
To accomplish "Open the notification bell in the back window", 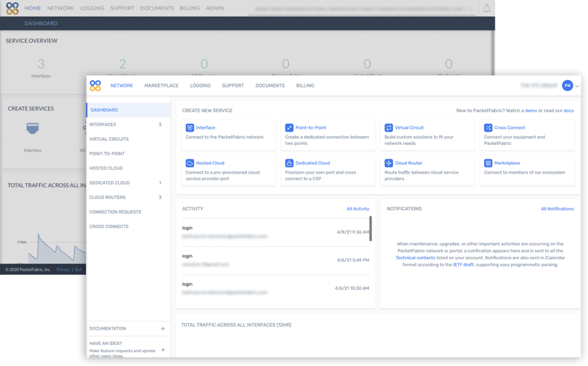I will [486, 8].
